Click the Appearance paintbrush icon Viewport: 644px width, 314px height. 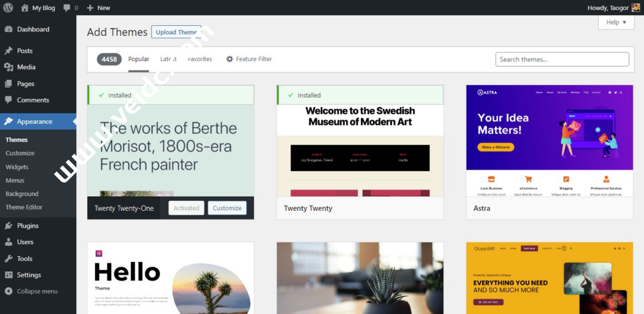pyautogui.click(x=9, y=121)
